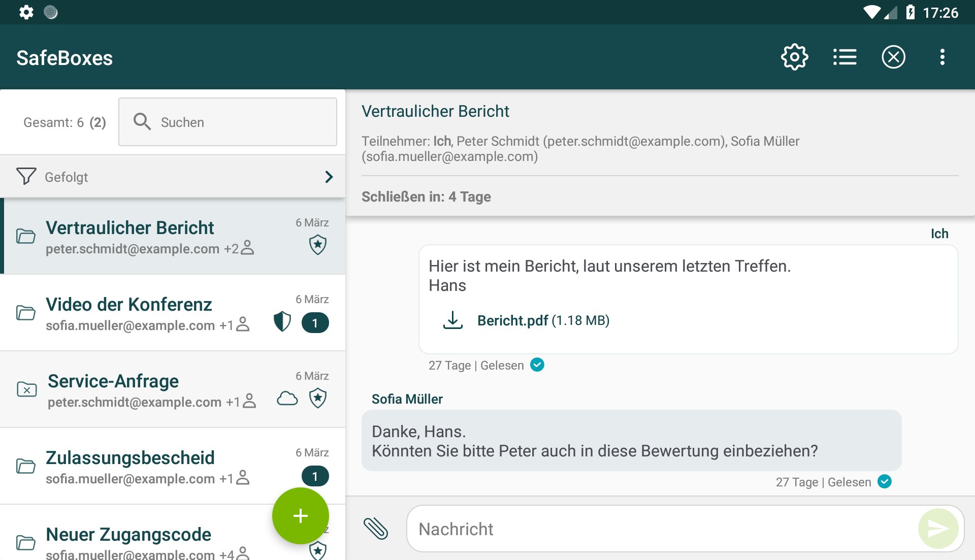Tap the unread badge on Zulassungsbescheid
The height and width of the screenshot is (560, 975).
(x=315, y=476)
